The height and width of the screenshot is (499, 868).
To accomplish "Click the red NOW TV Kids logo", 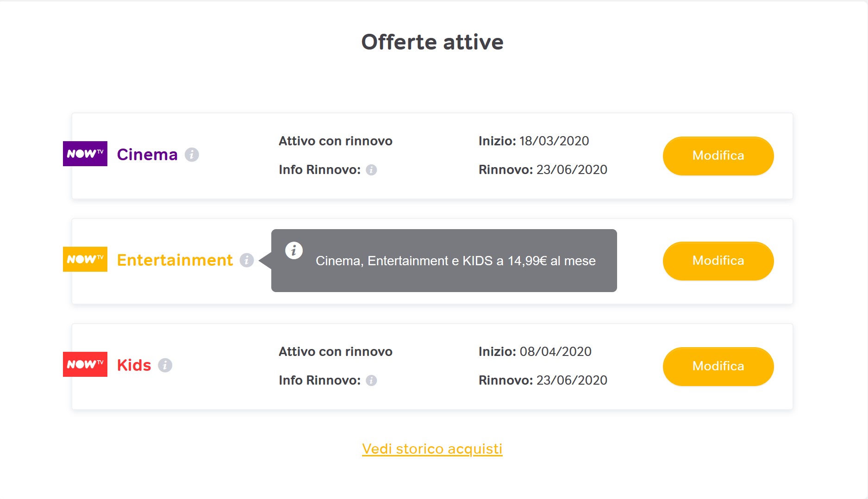I will tap(85, 364).
